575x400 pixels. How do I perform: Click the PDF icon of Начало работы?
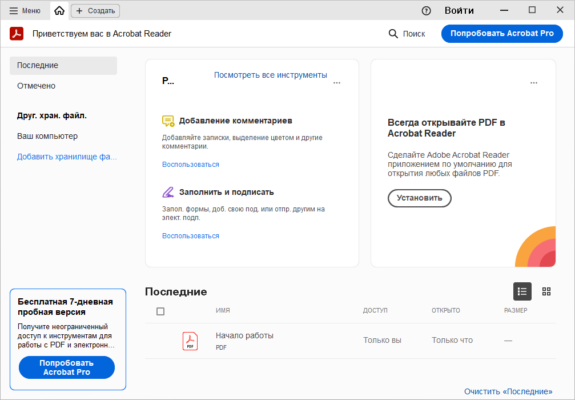click(190, 341)
